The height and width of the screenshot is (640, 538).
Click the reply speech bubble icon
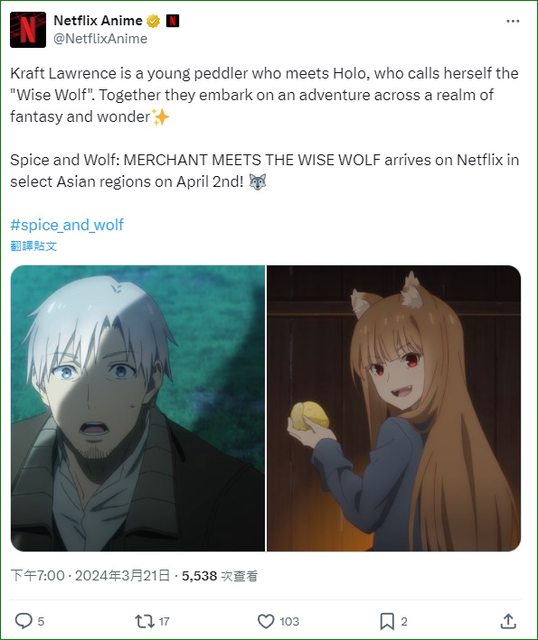(x=23, y=621)
